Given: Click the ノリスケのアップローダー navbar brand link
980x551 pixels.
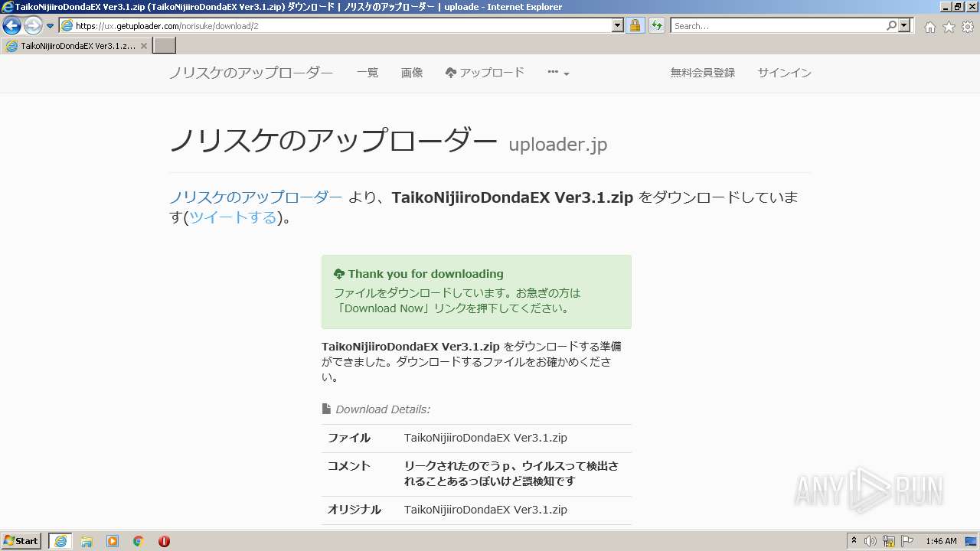Looking at the screenshot, I should click(x=251, y=73).
